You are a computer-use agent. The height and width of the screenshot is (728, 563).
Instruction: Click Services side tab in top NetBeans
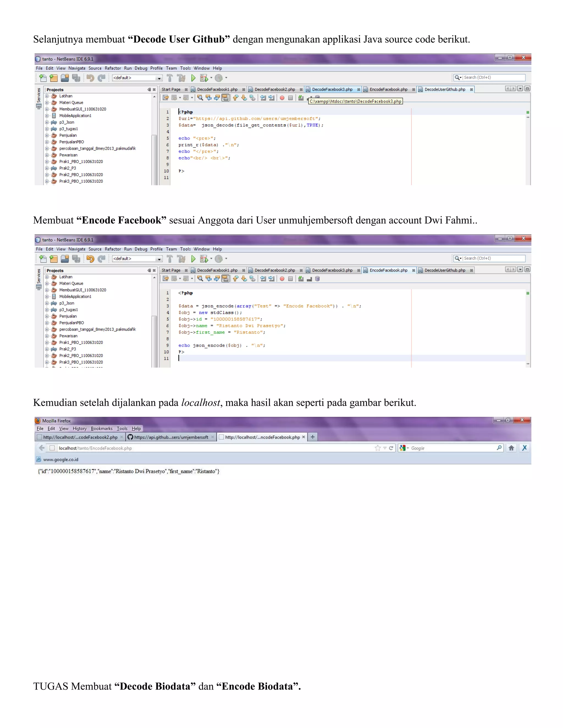click(39, 98)
